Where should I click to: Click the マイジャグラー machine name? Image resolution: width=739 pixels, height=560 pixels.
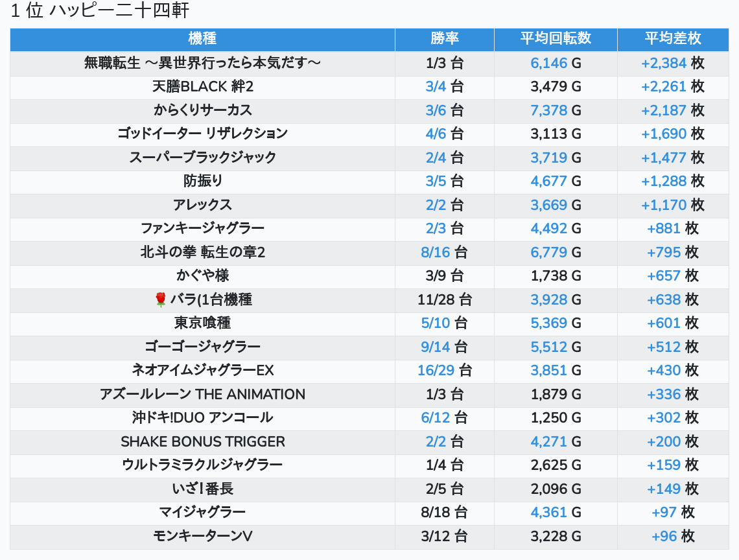202,512
